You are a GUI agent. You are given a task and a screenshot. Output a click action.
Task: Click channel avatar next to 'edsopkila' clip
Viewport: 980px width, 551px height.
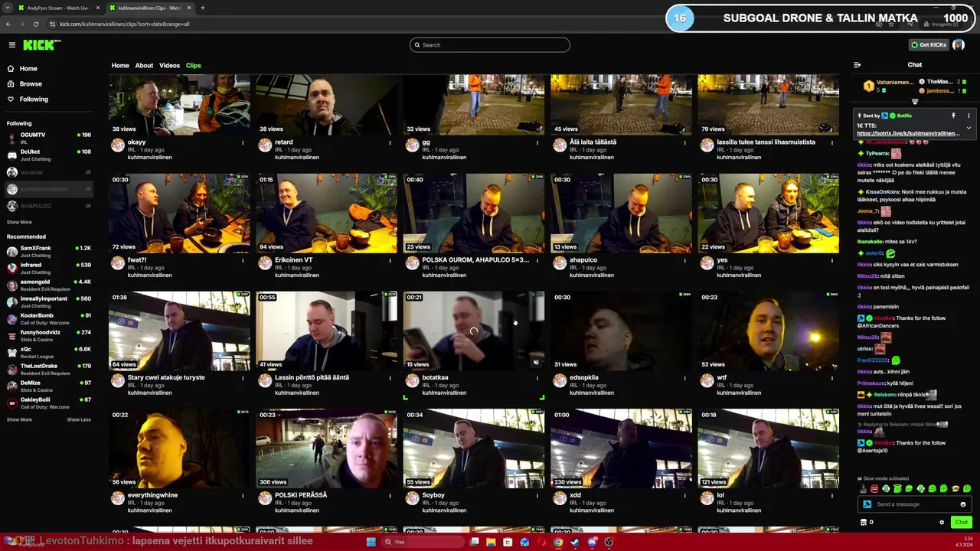point(560,381)
